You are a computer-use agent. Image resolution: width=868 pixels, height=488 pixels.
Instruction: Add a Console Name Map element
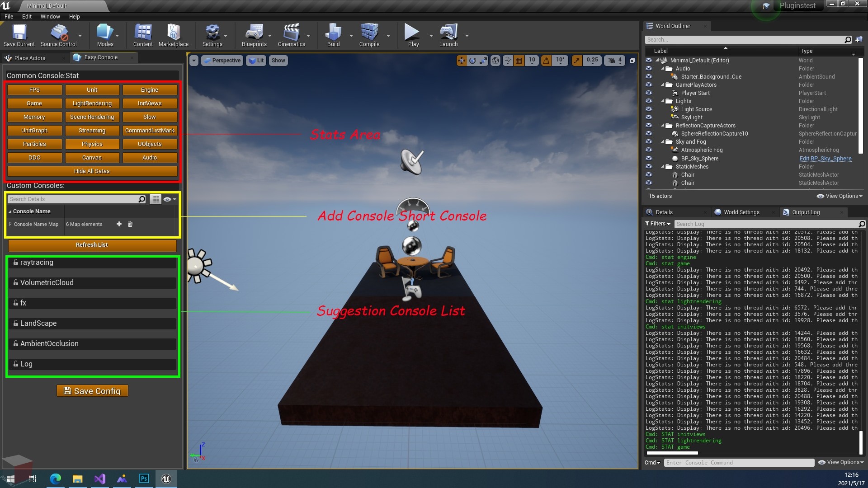click(x=119, y=224)
